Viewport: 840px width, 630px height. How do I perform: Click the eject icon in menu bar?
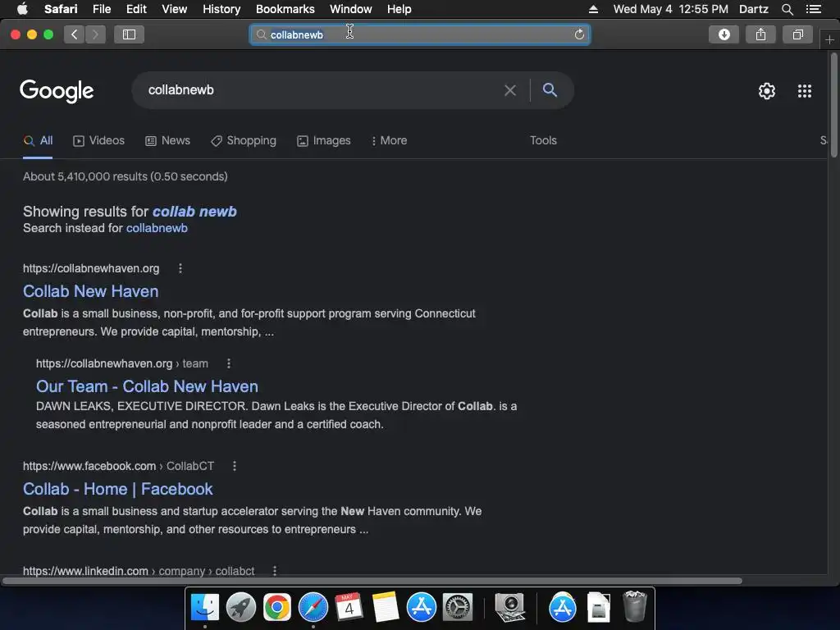tap(593, 9)
